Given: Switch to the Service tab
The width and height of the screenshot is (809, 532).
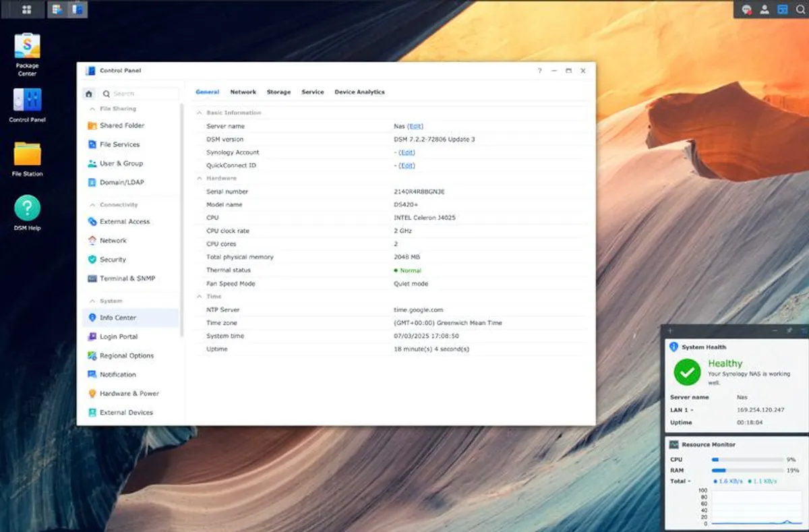Looking at the screenshot, I should click(x=313, y=92).
